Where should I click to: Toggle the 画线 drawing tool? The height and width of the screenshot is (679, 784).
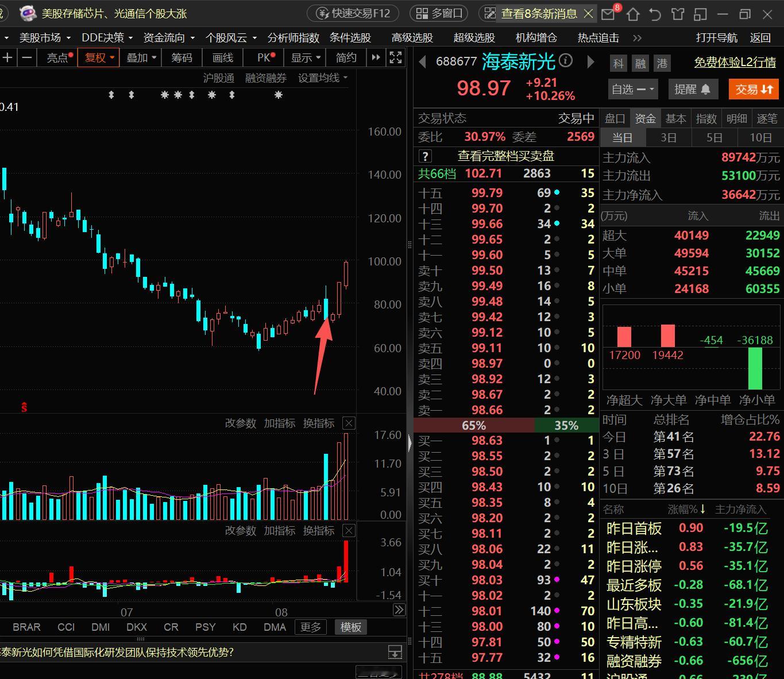(x=223, y=57)
